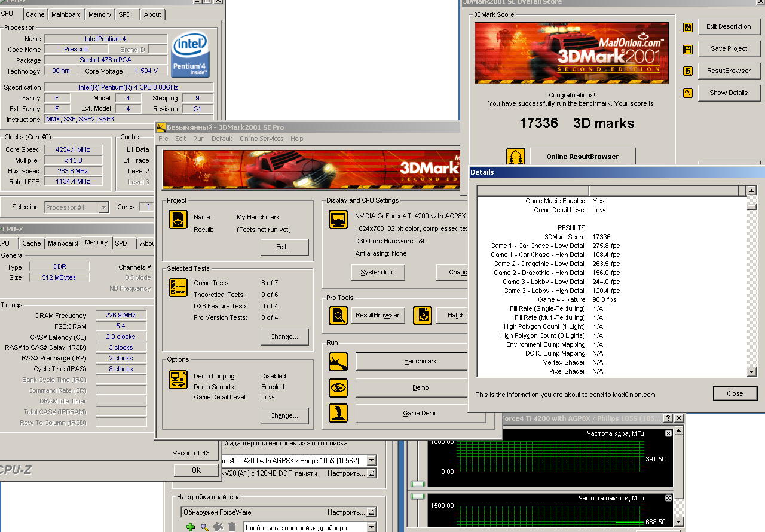Click the Save Project floppy disk icon

click(x=688, y=49)
